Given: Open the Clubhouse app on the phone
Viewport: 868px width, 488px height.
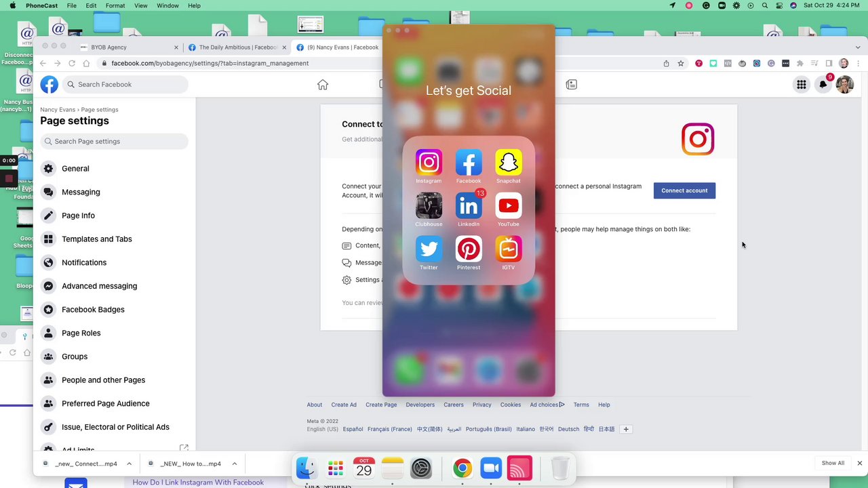Looking at the screenshot, I should point(429,206).
